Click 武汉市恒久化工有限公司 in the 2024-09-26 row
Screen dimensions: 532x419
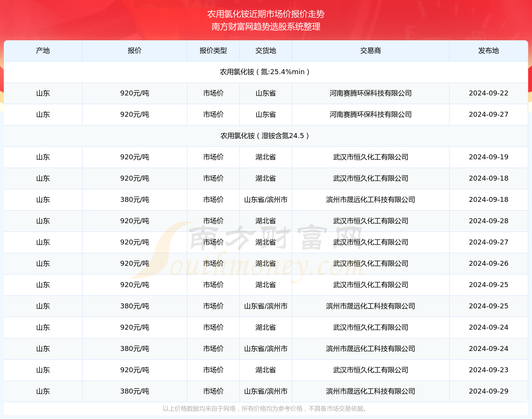[x=370, y=263]
